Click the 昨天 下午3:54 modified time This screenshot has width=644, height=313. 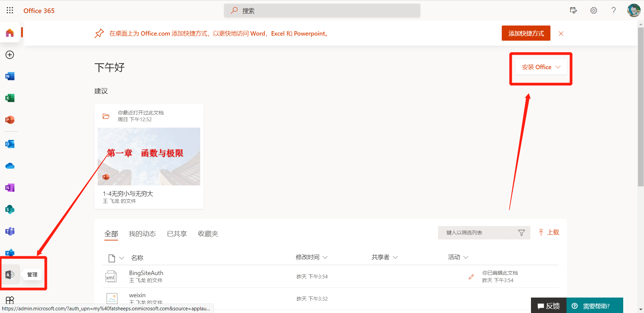(x=312, y=277)
